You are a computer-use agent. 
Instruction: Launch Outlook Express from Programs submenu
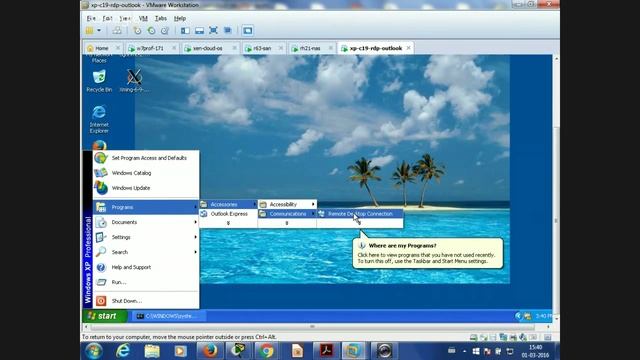(x=228, y=213)
